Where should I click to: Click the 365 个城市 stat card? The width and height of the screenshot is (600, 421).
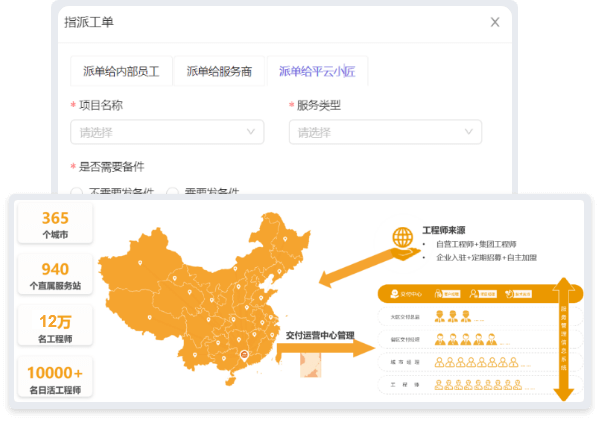(x=55, y=226)
